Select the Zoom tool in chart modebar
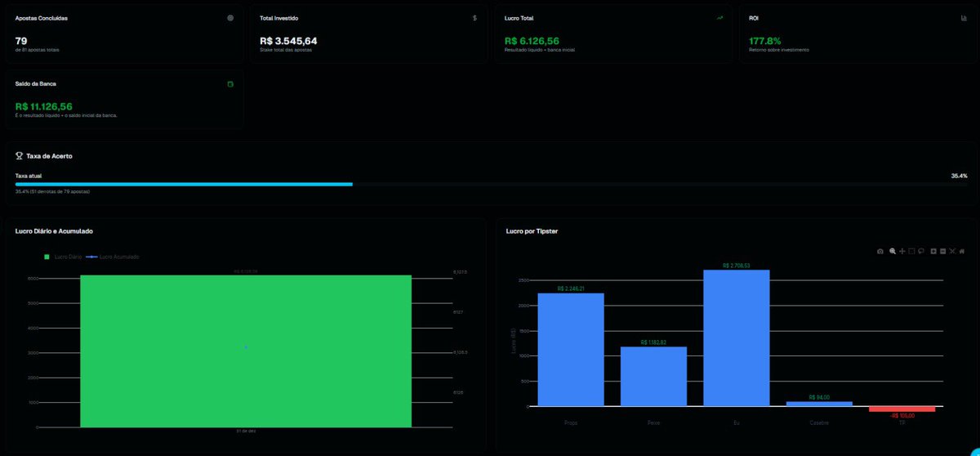 [x=892, y=251]
